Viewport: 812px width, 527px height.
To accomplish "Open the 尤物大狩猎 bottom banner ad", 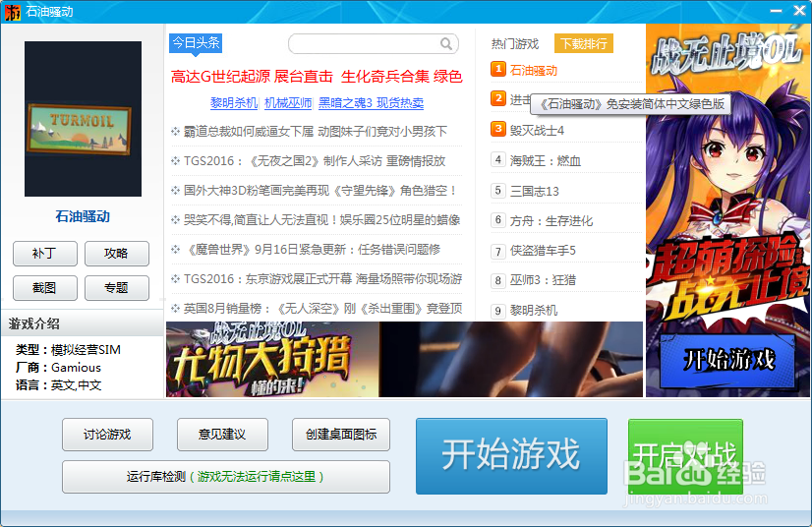I will pos(404,359).
